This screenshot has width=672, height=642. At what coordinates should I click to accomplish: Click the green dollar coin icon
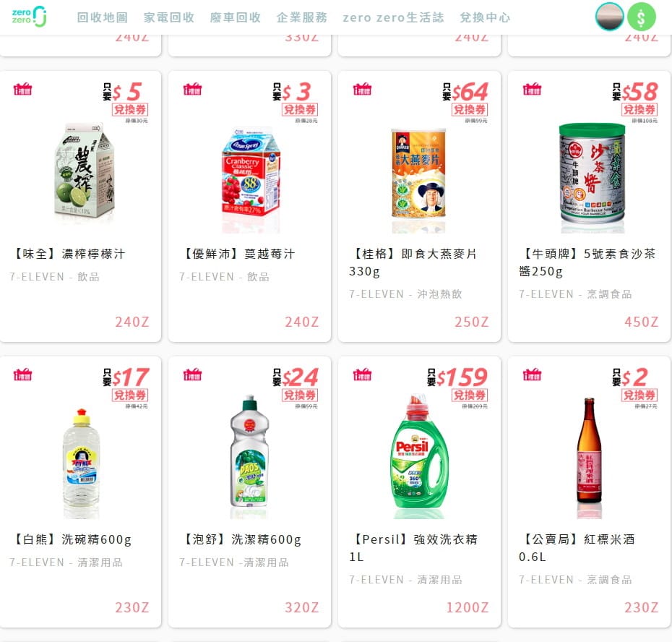[641, 17]
